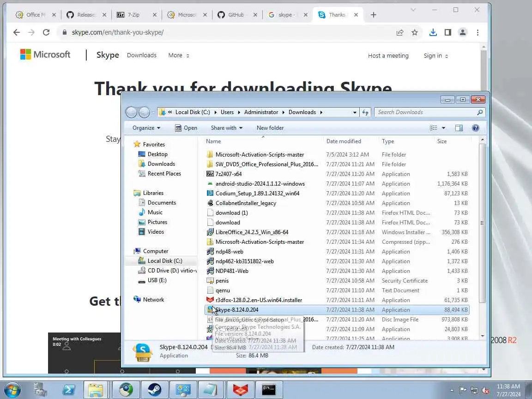Open the Chrome profile avatar icon

pyautogui.click(x=462, y=33)
